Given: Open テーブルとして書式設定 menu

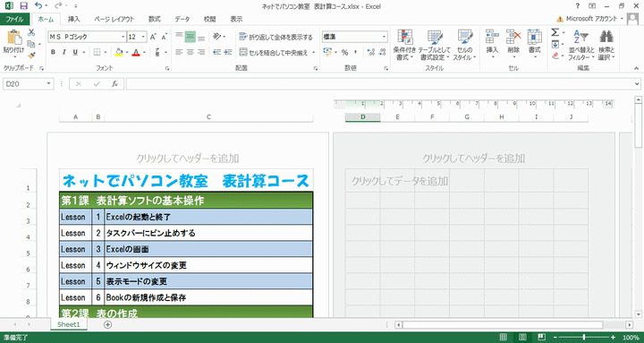Looking at the screenshot, I should pyautogui.click(x=435, y=45).
